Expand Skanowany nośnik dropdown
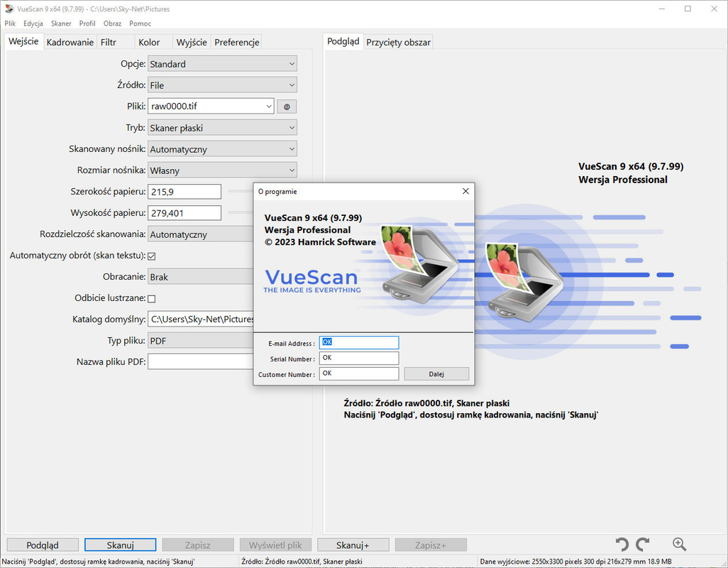This screenshot has width=728, height=568. (222, 149)
